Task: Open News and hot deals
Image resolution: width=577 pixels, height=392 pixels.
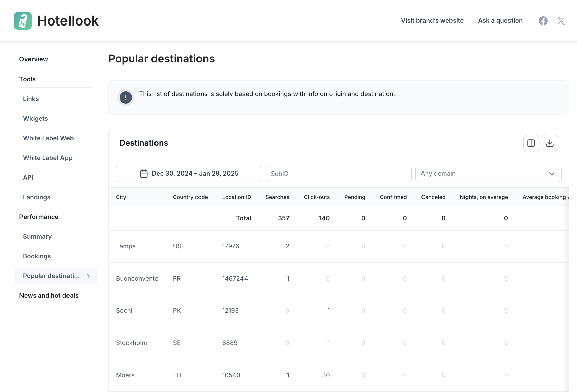Action: click(49, 296)
